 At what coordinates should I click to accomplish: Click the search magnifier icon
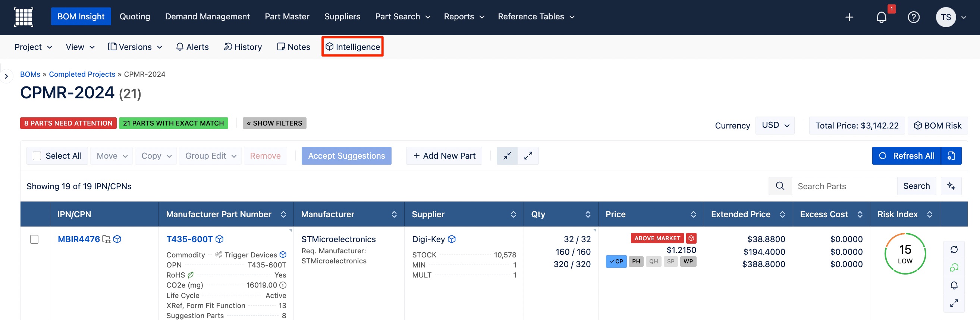pos(780,186)
